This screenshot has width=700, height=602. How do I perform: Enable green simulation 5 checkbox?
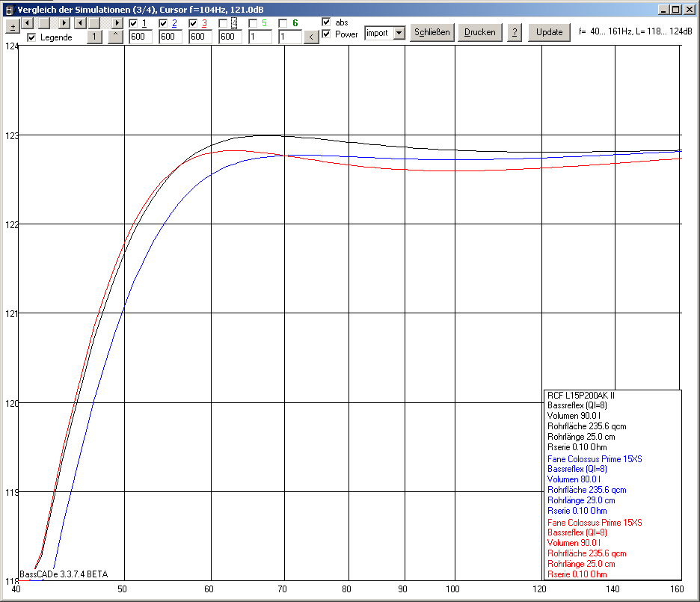pyautogui.click(x=253, y=23)
